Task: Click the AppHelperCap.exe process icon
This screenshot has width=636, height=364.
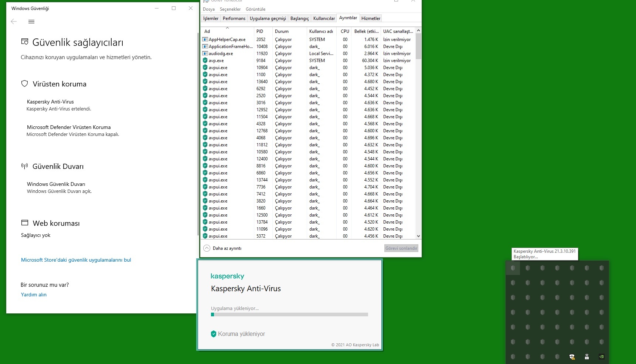Action: [x=205, y=40]
